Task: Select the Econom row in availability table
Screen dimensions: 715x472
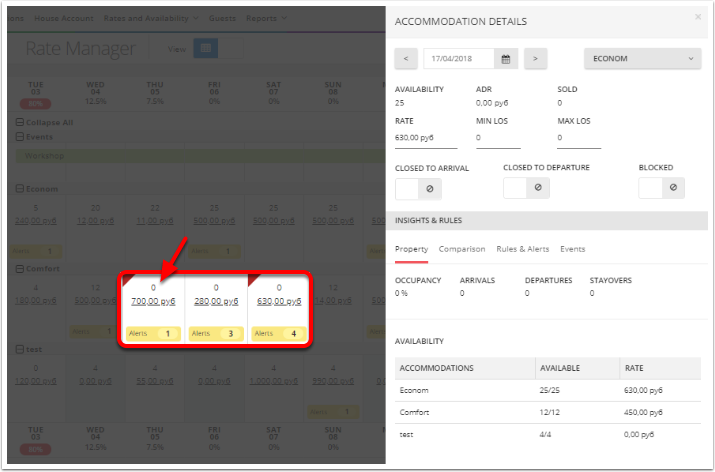Action: point(548,390)
